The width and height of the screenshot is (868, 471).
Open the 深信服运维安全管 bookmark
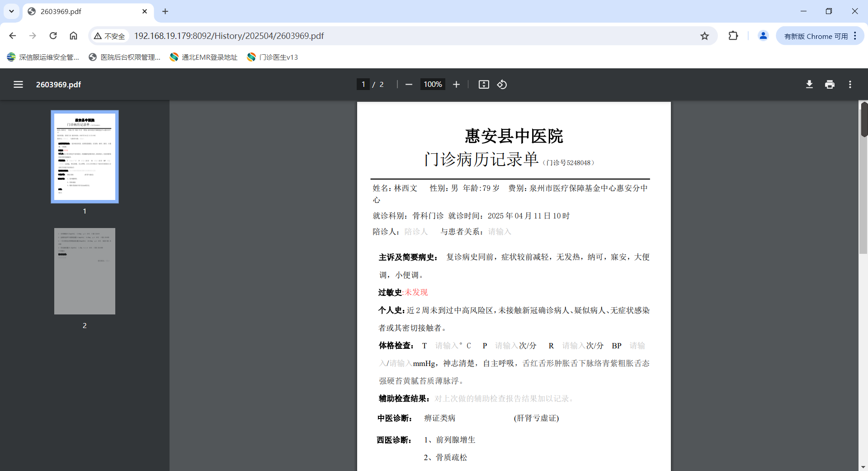pos(43,57)
